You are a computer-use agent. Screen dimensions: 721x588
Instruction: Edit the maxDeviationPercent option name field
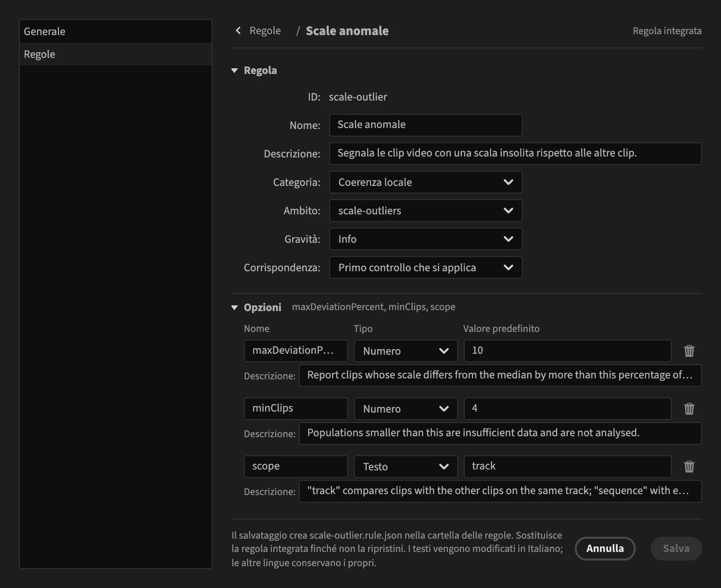click(296, 351)
